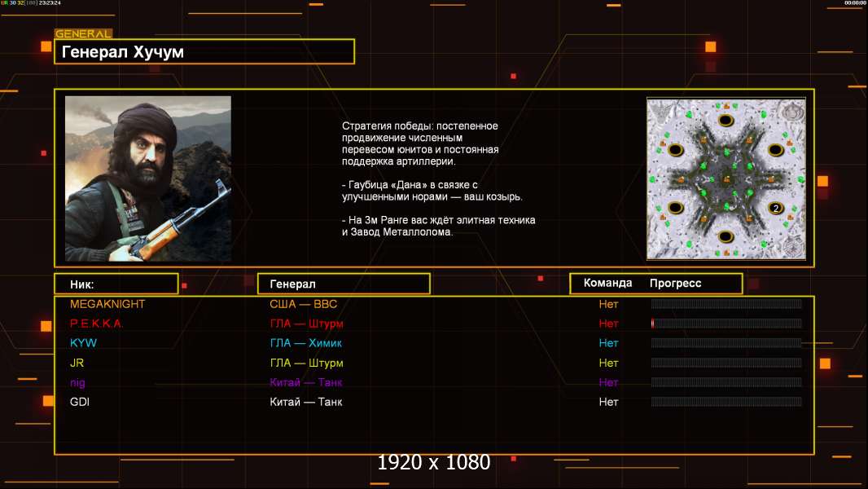Click P.E.K.K.A.'s loading progress bar

point(726,323)
